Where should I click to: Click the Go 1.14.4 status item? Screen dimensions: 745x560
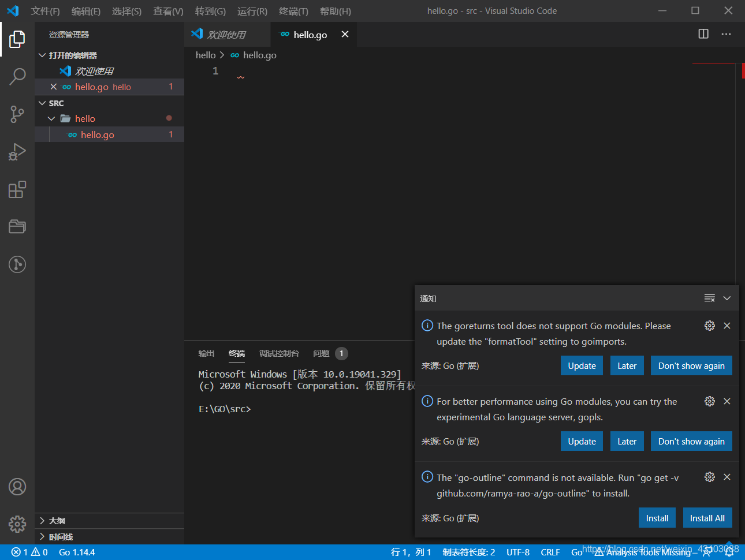(x=77, y=552)
